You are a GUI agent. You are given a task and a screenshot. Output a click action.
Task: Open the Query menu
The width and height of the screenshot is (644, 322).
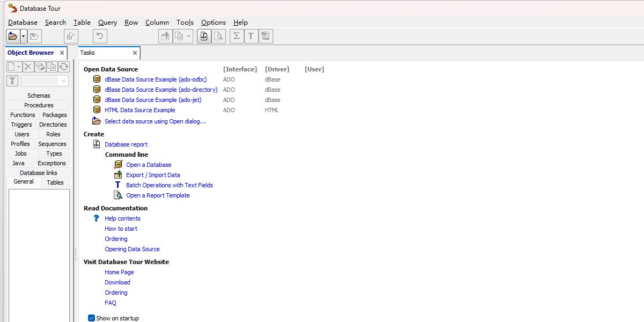[107, 23]
